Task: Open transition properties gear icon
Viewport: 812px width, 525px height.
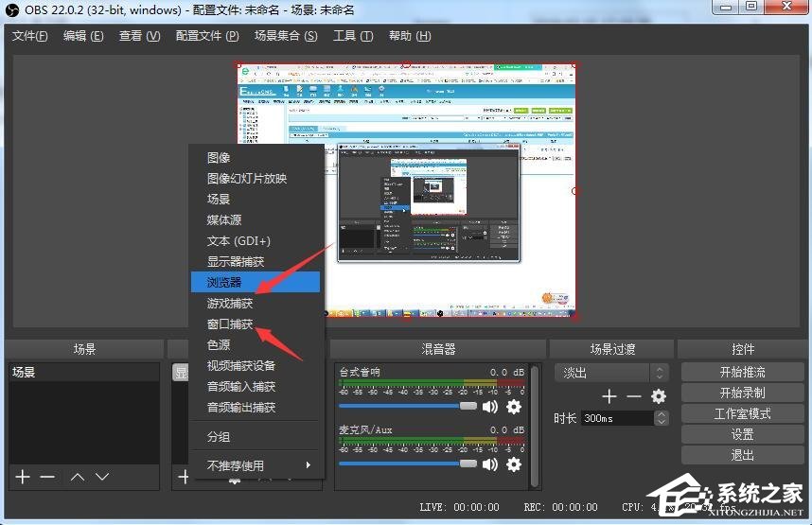Action: (x=659, y=396)
